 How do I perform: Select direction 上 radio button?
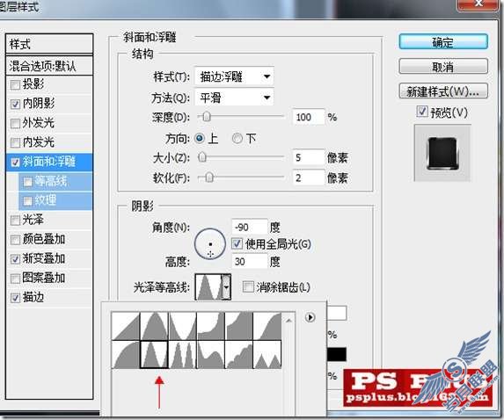pyautogui.click(x=200, y=139)
